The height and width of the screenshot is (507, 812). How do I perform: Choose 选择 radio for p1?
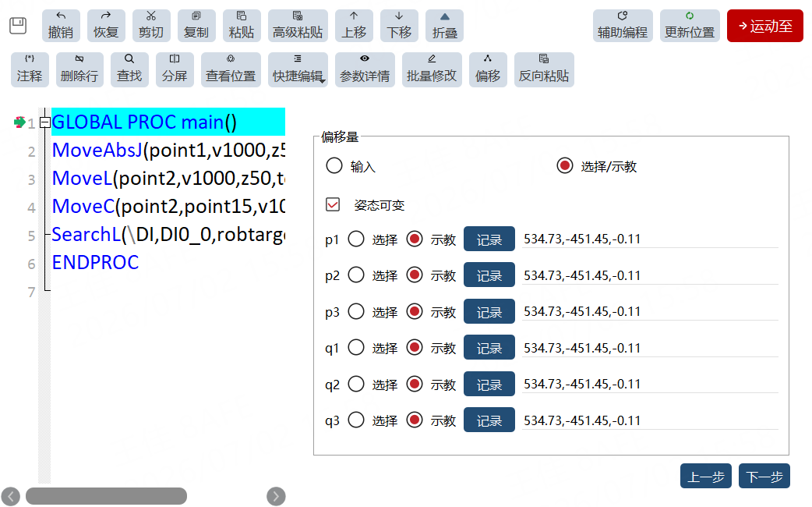(x=356, y=239)
